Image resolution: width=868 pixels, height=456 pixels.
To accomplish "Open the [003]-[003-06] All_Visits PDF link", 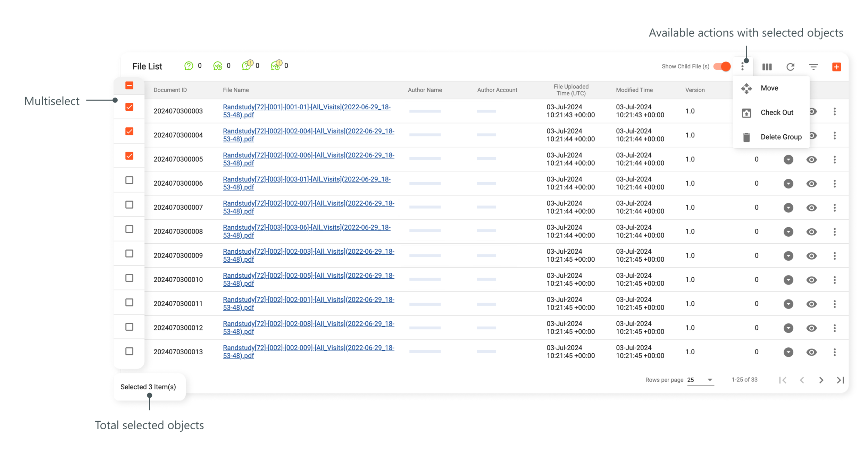I will coord(307,231).
